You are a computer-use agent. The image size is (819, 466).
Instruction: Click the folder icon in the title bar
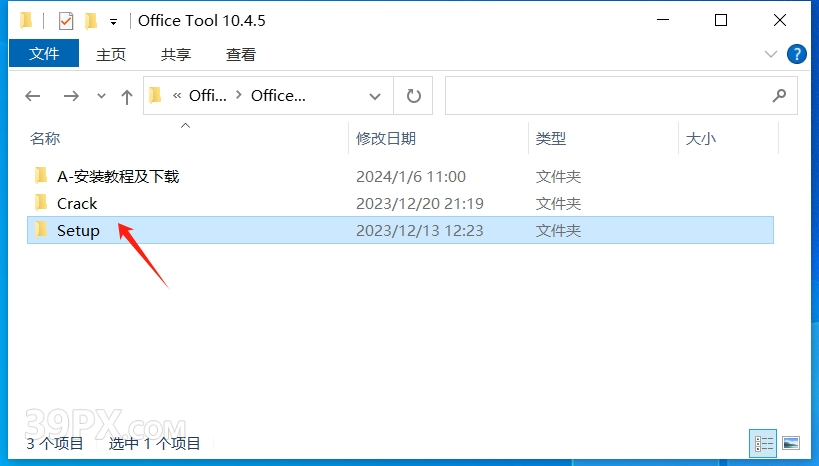[x=26, y=20]
